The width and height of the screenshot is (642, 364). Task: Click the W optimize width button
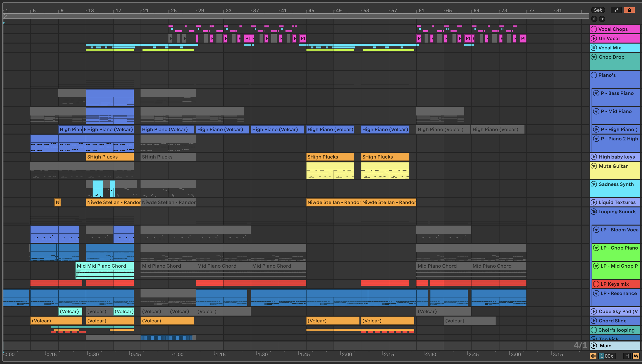point(636,356)
